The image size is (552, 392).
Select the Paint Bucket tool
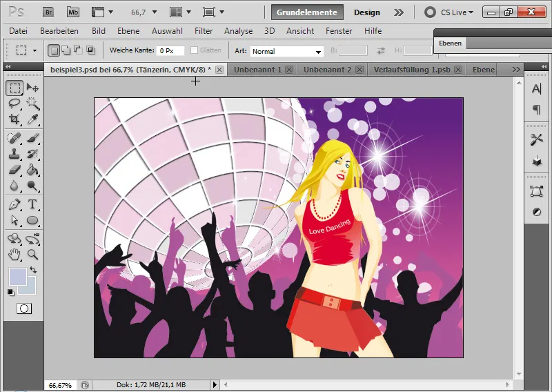tap(32, 170)
